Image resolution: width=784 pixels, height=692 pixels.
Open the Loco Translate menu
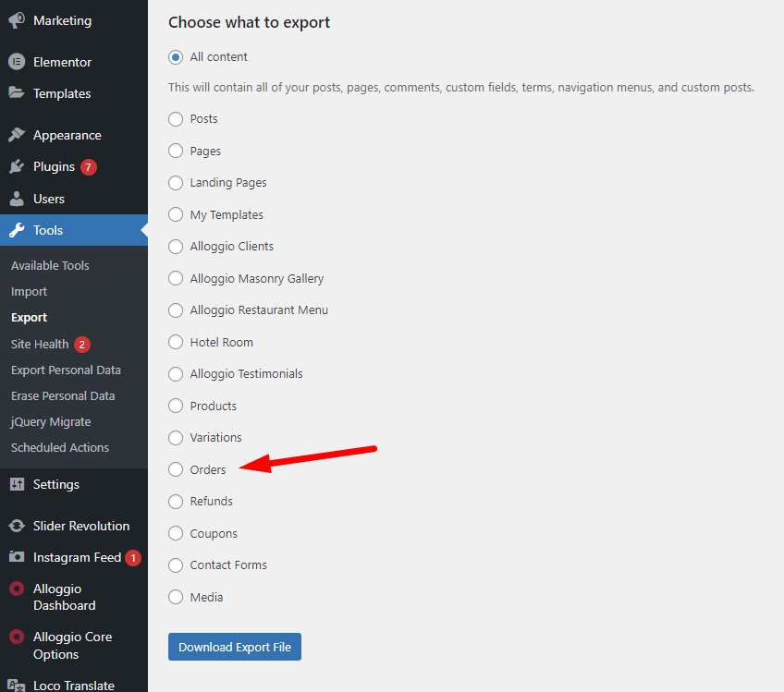(74, 685)
